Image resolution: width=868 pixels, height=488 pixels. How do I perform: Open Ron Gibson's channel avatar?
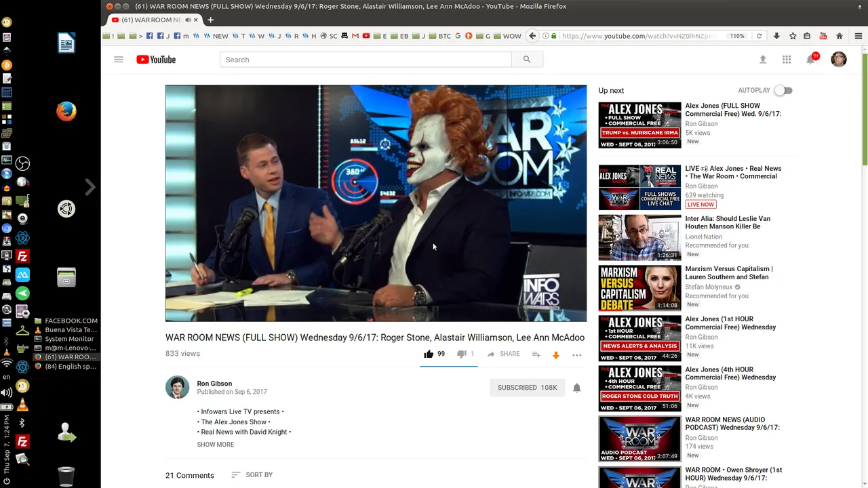point(178,388)
